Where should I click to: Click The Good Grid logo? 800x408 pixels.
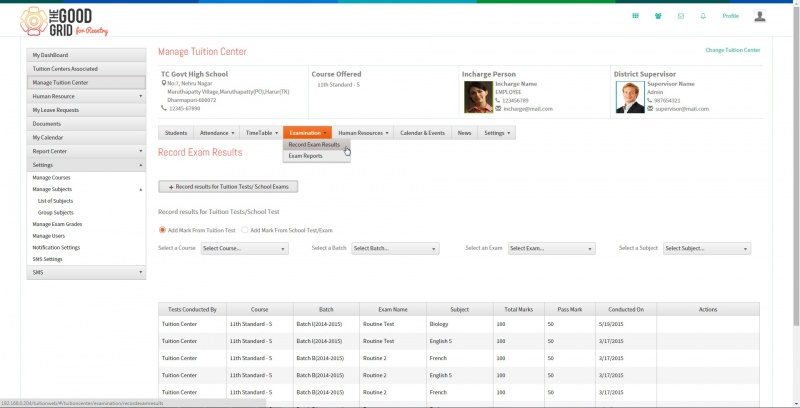pos(64,22)
